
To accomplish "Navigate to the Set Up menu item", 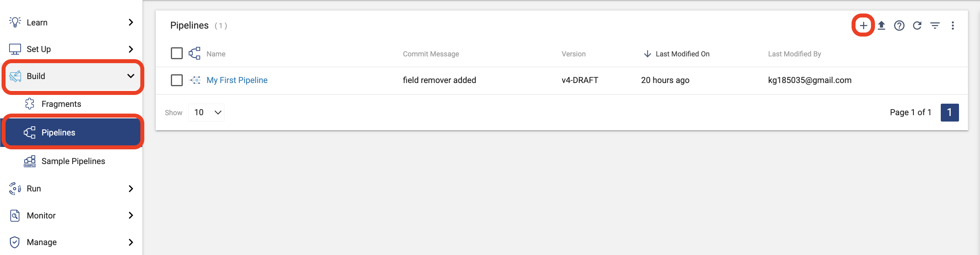I will pyautogui.click(x=38, y=48).
